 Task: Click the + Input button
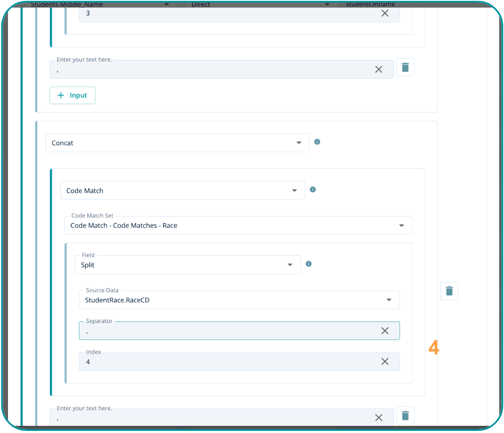[72, 95]
